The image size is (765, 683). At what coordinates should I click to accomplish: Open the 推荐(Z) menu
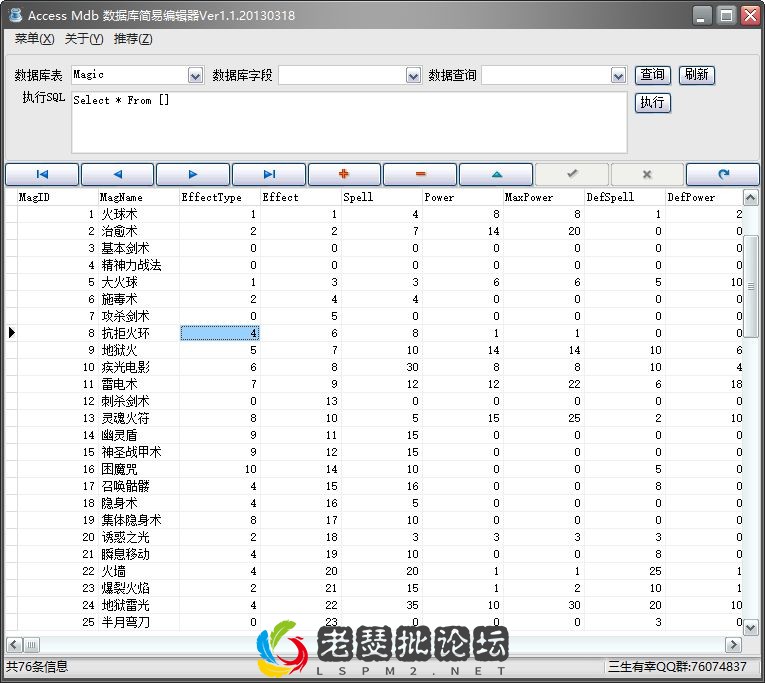pos(133,39)
